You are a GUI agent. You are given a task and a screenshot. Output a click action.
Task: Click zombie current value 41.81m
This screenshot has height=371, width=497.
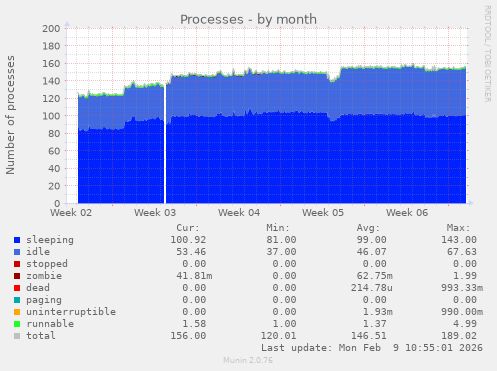coord(194,276)
